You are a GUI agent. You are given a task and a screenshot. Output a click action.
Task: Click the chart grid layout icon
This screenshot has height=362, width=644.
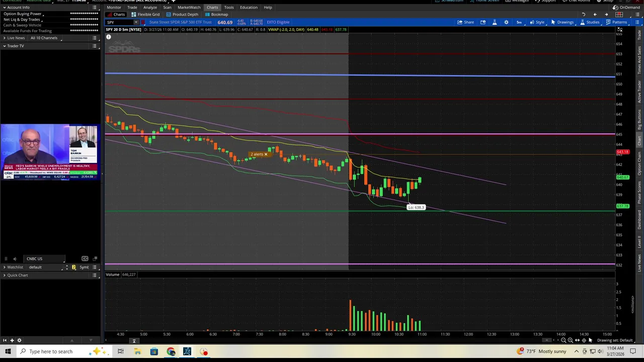tap(619, 15)
